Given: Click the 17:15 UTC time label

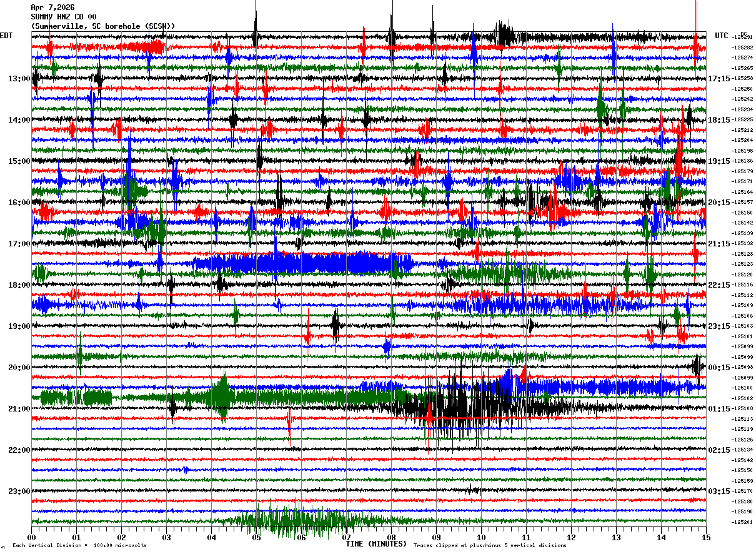Looking at the screenshot, I should tap(719, 79).
